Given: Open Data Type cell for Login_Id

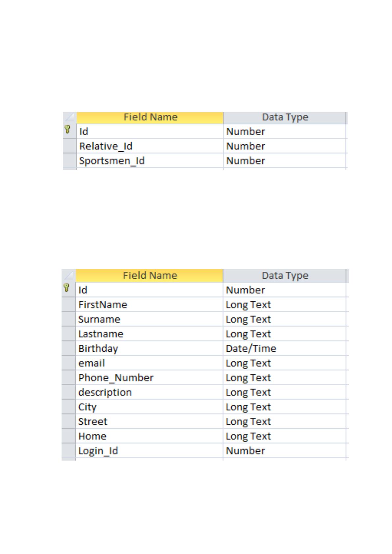Looking at the screenshot, I should click(285, 451).
